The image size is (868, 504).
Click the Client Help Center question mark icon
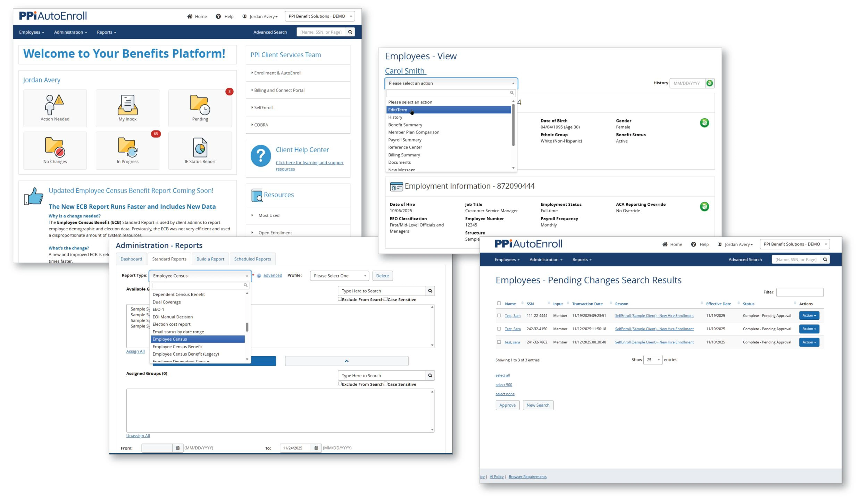260,157
